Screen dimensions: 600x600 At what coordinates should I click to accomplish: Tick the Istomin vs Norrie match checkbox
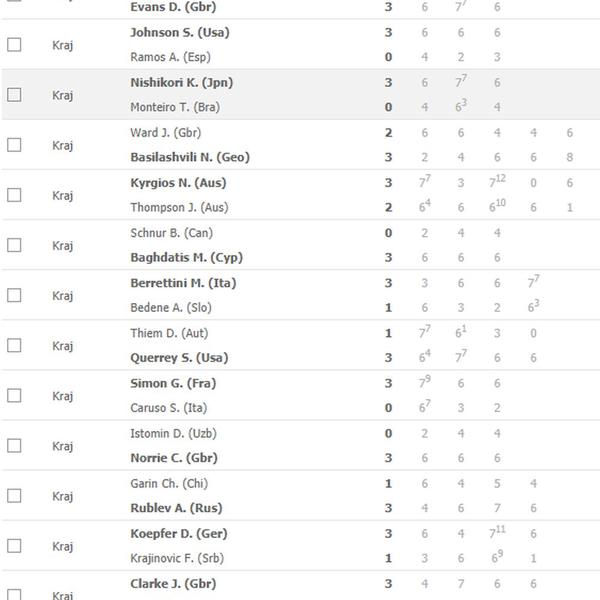pyautogui.click(x=14, y=445)
